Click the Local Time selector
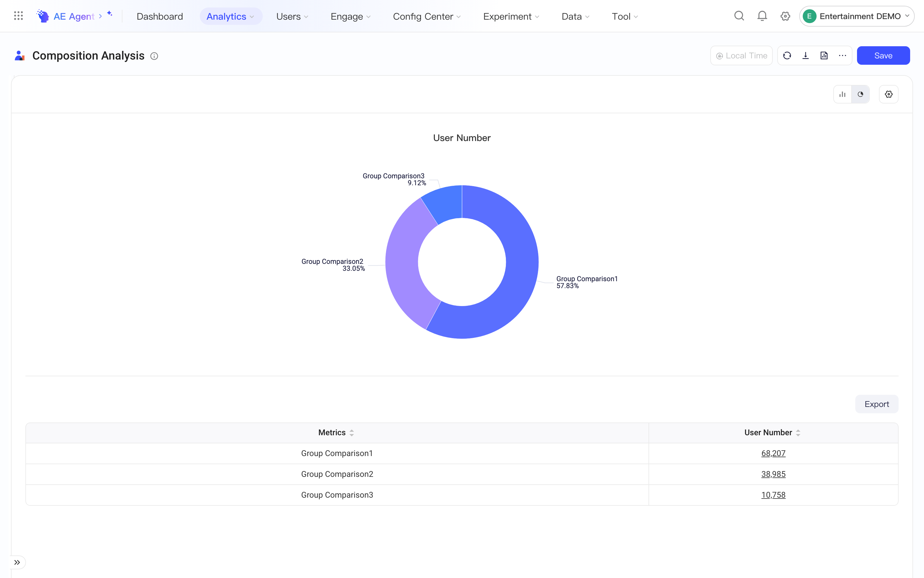Image resolution: width=924 pixels, height=578 pixels. 741,55
